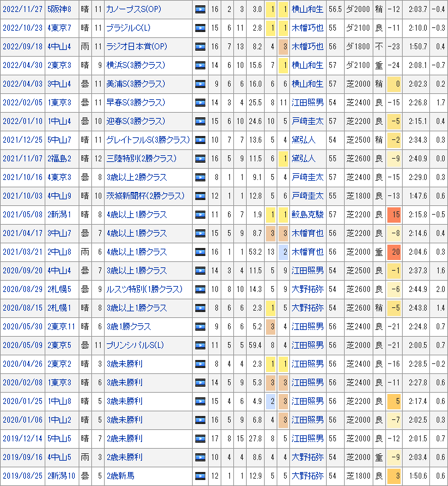Open video icon in 2020/01/25 row
The image size is (448, 486).
point(200,401)
